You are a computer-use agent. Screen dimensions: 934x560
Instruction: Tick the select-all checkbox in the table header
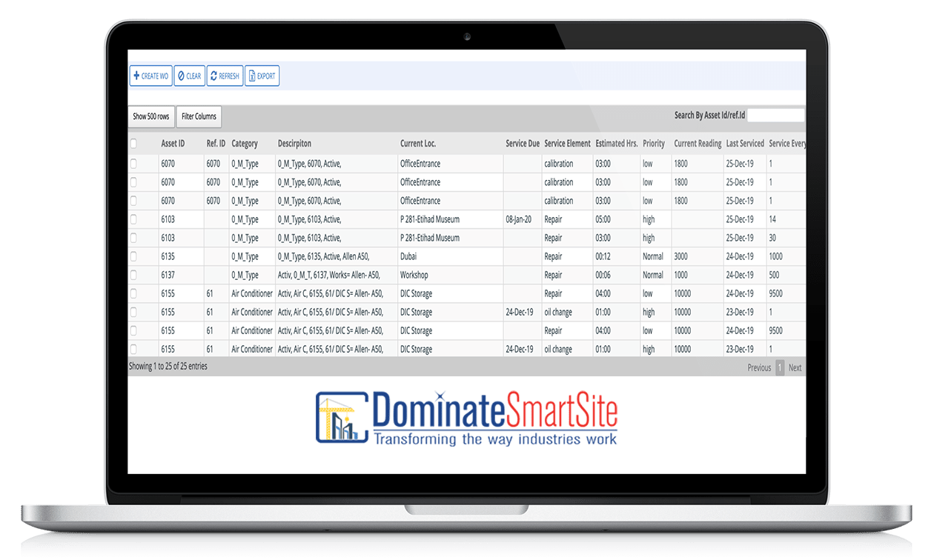133,144
